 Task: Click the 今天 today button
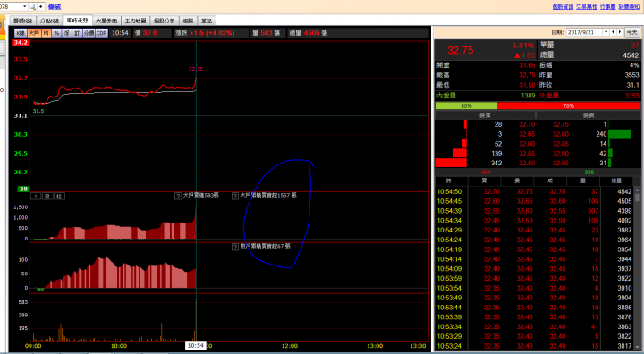pos(631,32)
